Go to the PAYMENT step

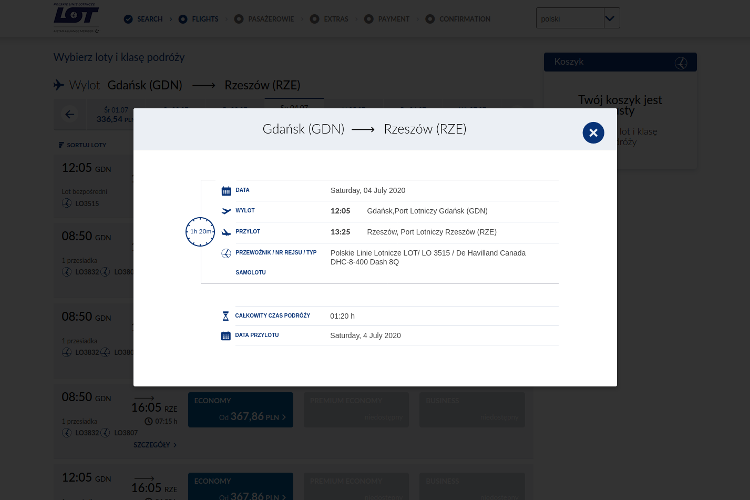387,19
